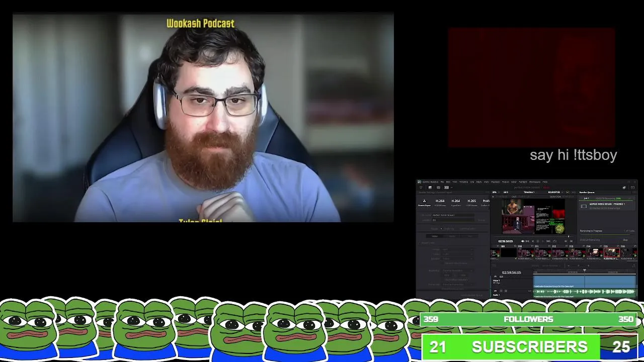Stop the render in progress
Image resolution: width=644 pixels, height=362 pixels.
pyautogui.click(x=625, y=240)
